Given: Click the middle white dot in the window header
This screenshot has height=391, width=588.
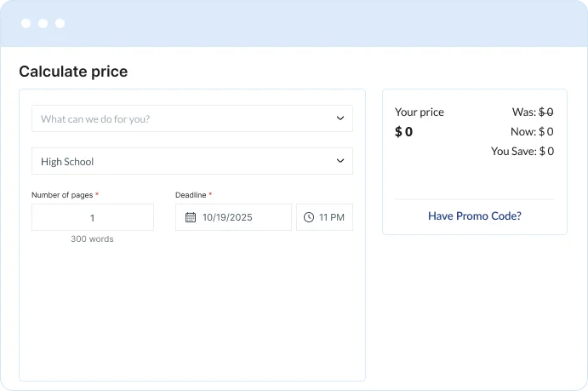Looking at the screenshot, I should pyautogui.click(x=43, y=23).
